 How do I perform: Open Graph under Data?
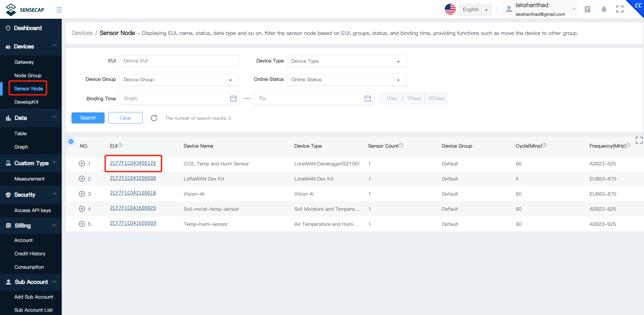click(21, 147)
